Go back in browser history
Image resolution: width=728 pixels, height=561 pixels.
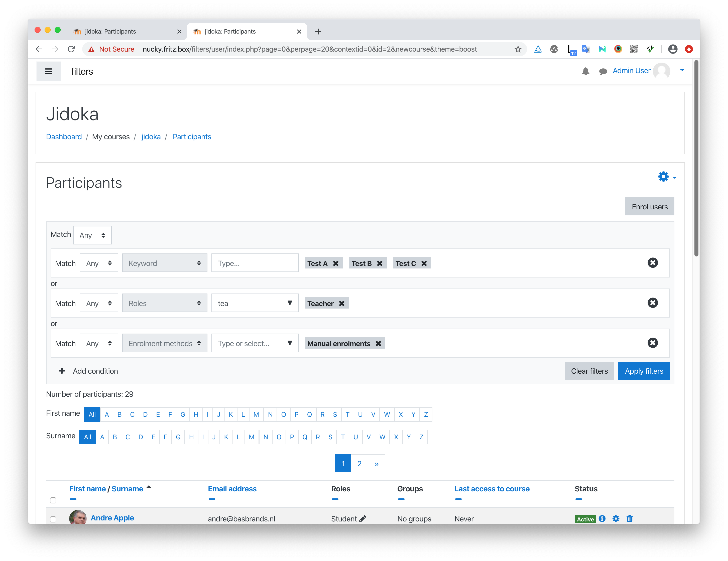pyautogui.click(x=39, y=49)
